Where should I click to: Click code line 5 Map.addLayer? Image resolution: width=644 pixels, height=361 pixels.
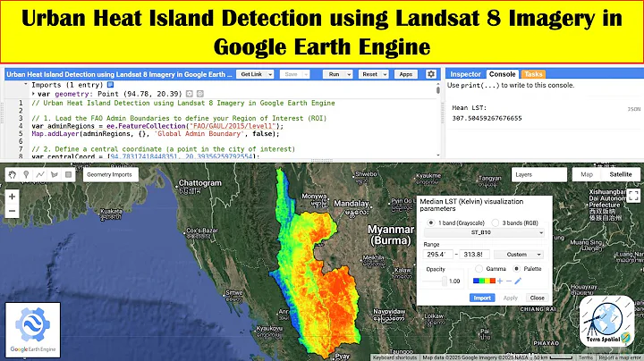point(156,134)
